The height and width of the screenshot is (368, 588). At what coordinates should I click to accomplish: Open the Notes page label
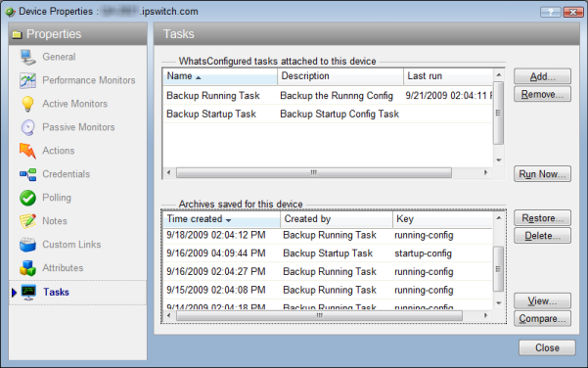(55, 221)
